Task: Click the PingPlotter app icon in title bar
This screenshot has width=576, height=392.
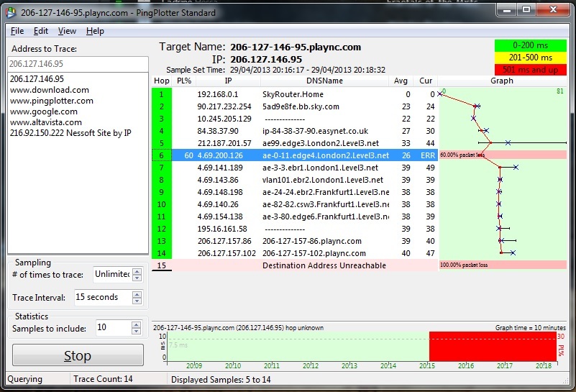Action: (11, 13)
